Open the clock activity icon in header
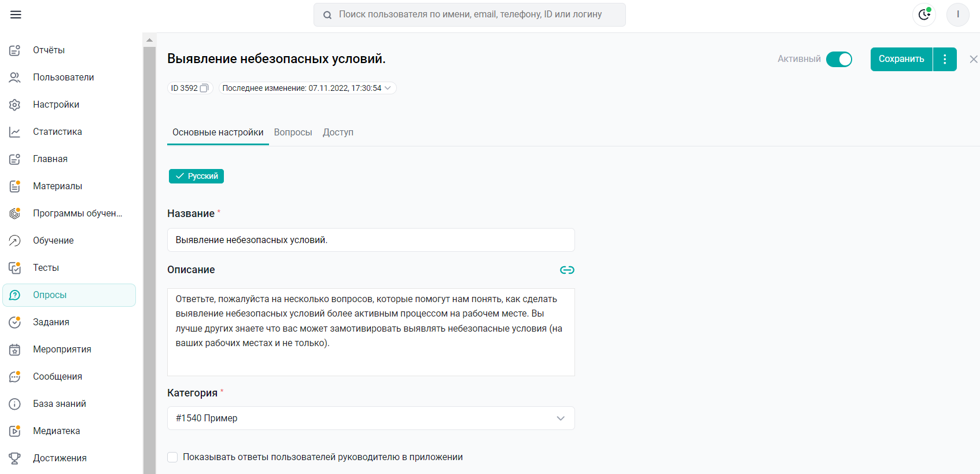The height and width of the screenshot is (474, 980). point(924,14)
